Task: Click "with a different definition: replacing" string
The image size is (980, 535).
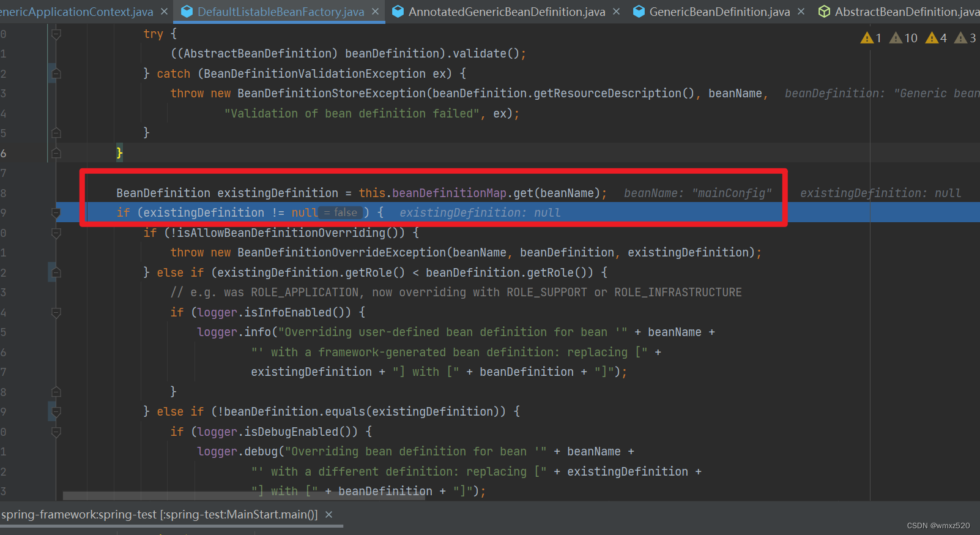Action: (x=399, y=472)
